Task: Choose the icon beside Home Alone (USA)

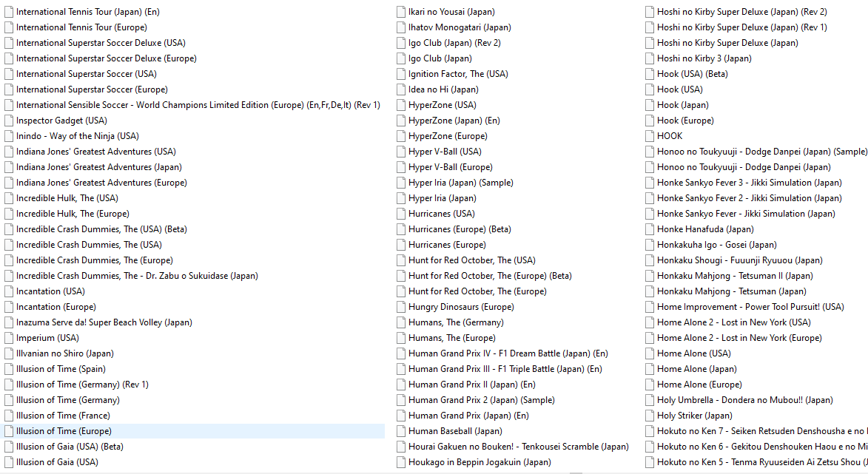Action: coord(650,353)
